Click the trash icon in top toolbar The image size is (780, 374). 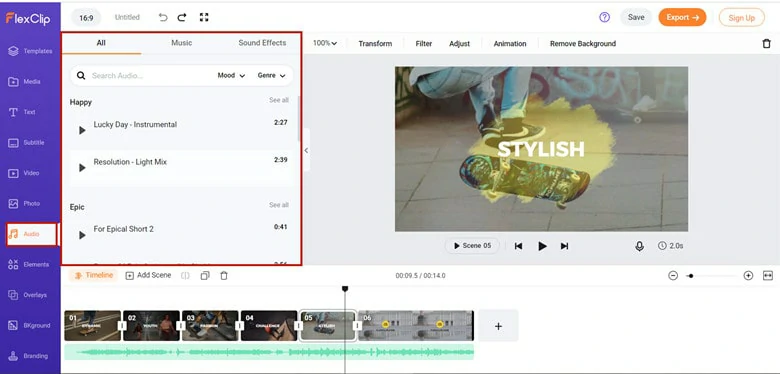(767, 44)
